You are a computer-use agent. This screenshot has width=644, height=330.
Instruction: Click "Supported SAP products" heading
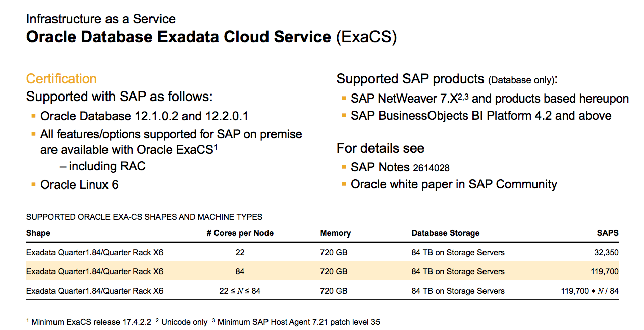point(410,79)
